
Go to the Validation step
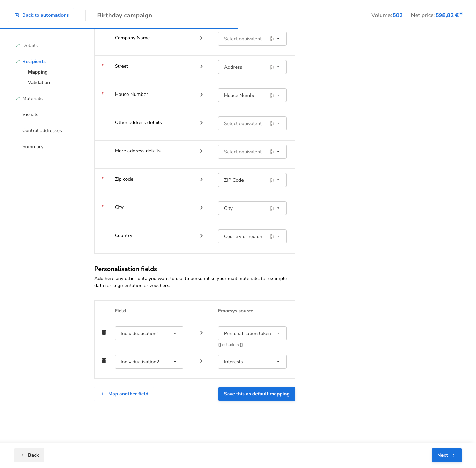pos(39,83)
